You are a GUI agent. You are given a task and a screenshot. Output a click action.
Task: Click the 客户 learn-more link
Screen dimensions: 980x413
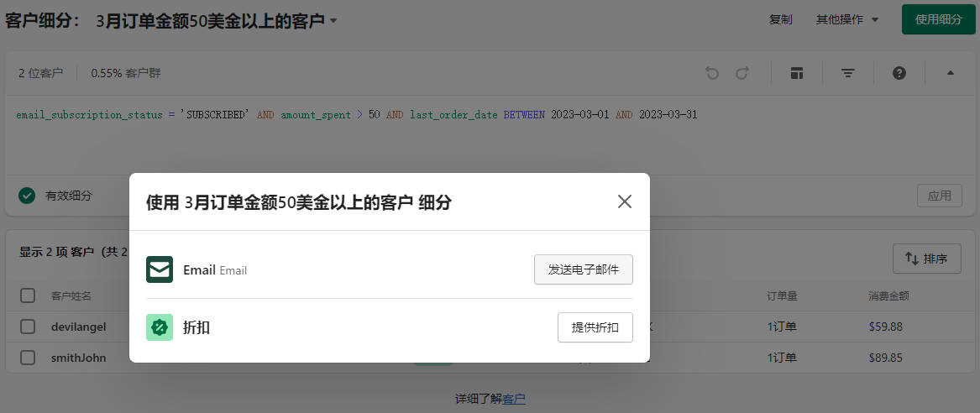pyautogui.click(x=514, y=399)
